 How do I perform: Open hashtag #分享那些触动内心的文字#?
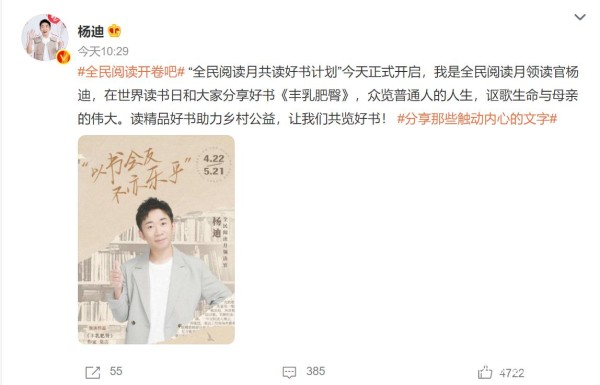[477, 119]
